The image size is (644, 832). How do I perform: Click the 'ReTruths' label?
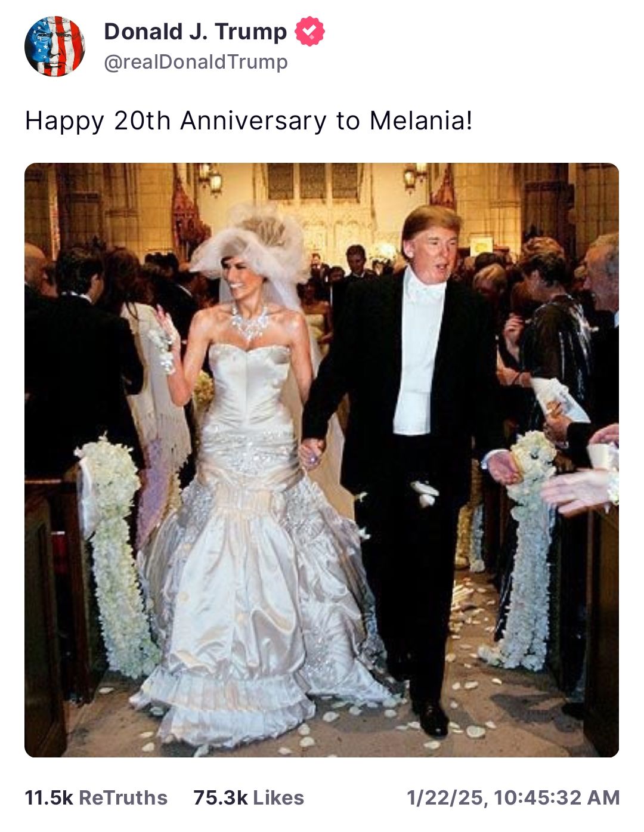[123, 797]
